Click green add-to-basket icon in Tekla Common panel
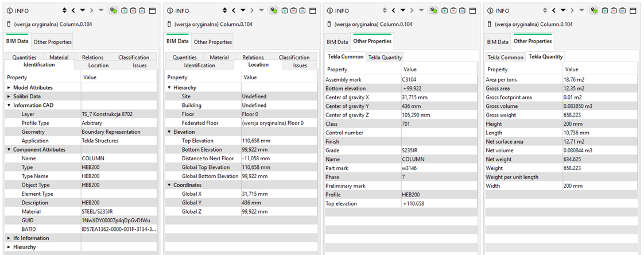The image size is (644, 255). tap(445, 11)
